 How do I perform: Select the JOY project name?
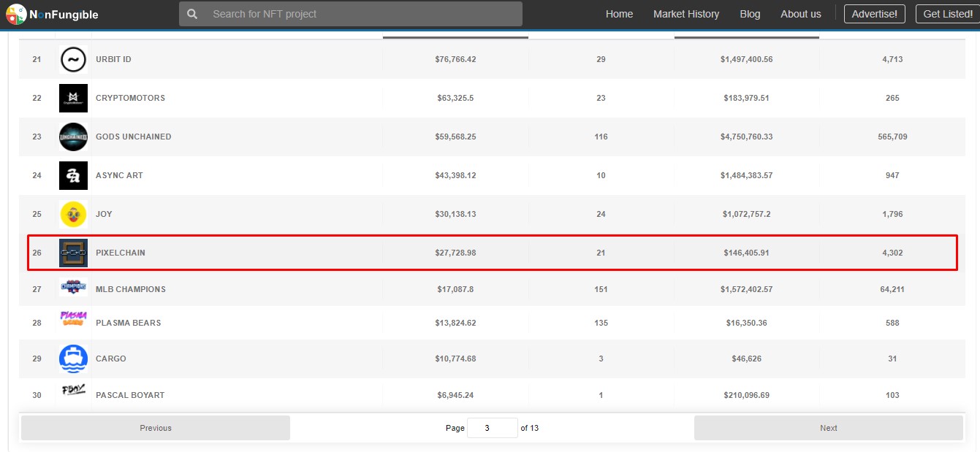pos(104,214)
